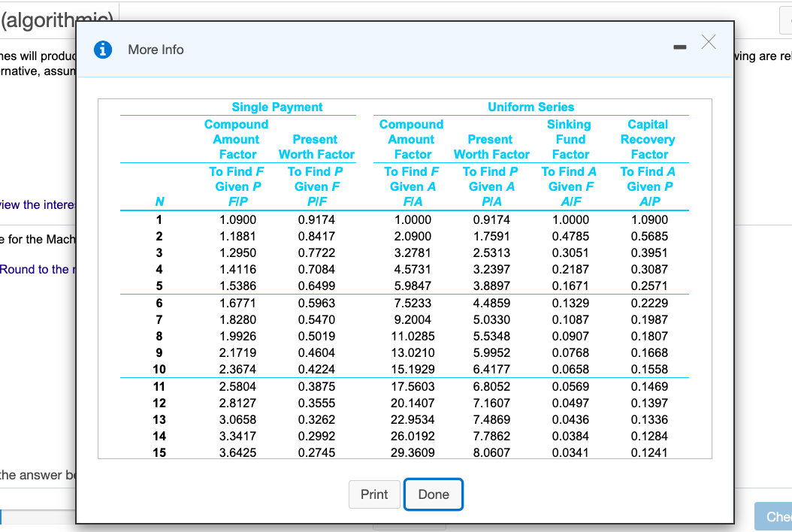Click the Done button
The image size is (792, 532).
[434, 494]
